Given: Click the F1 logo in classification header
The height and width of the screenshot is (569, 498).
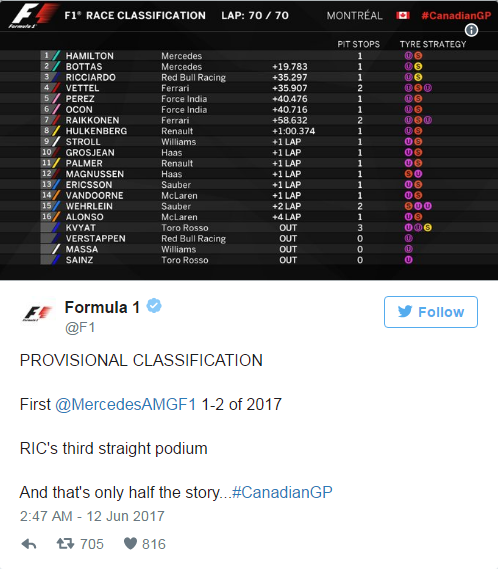Looking at the screenshot, I should click(33, 16).
